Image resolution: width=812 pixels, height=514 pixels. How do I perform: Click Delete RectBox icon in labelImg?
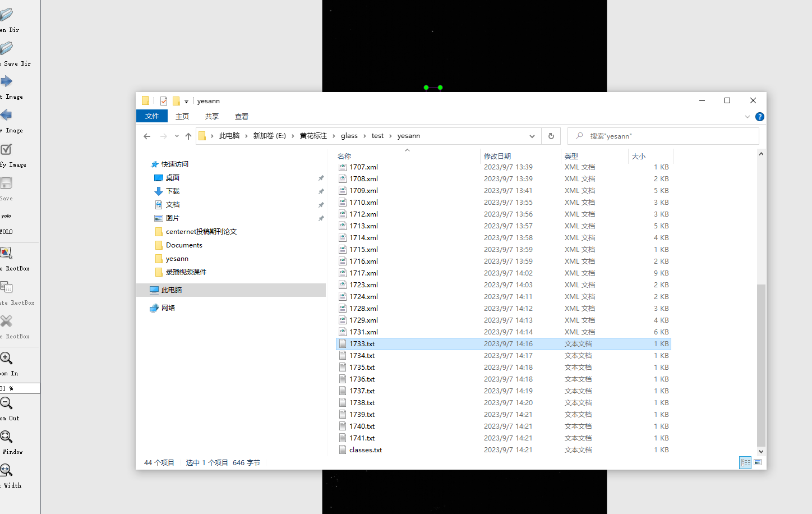point(6,321)
